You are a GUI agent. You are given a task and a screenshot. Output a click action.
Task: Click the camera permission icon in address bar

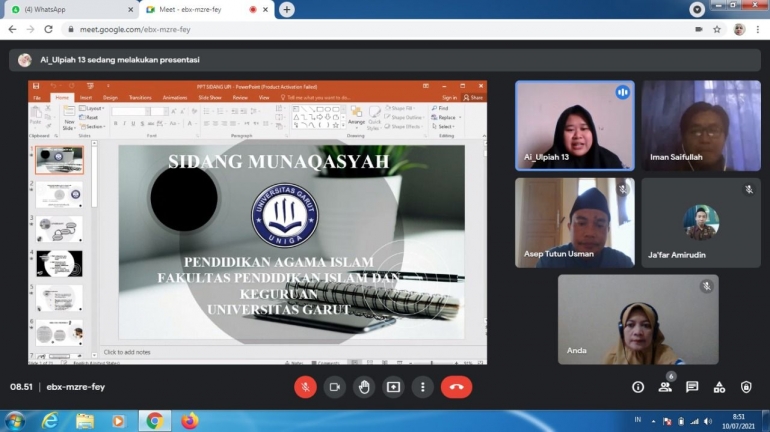[x=699, y=29]
